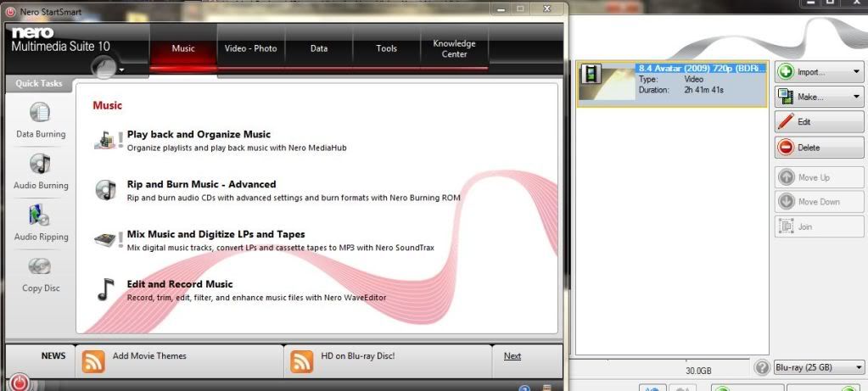
Task: Click the green plus icon on Import button
Action: tap(786, 71)
